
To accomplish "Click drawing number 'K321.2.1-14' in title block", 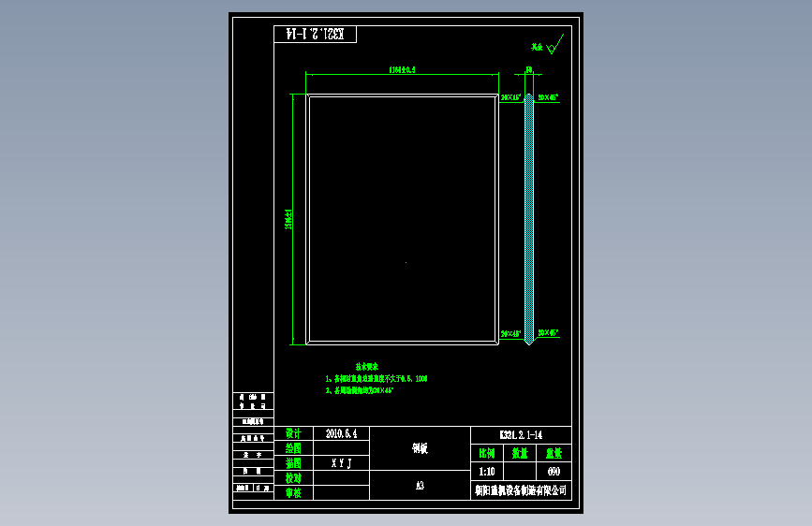I will point(522,435).
